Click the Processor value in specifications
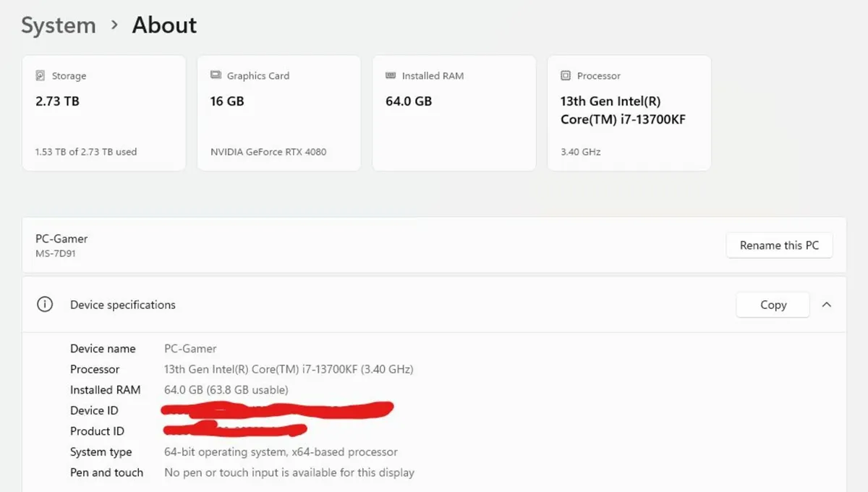Viewport: 868px width, 492px height. pyautogui.click(x=289, y=369)
